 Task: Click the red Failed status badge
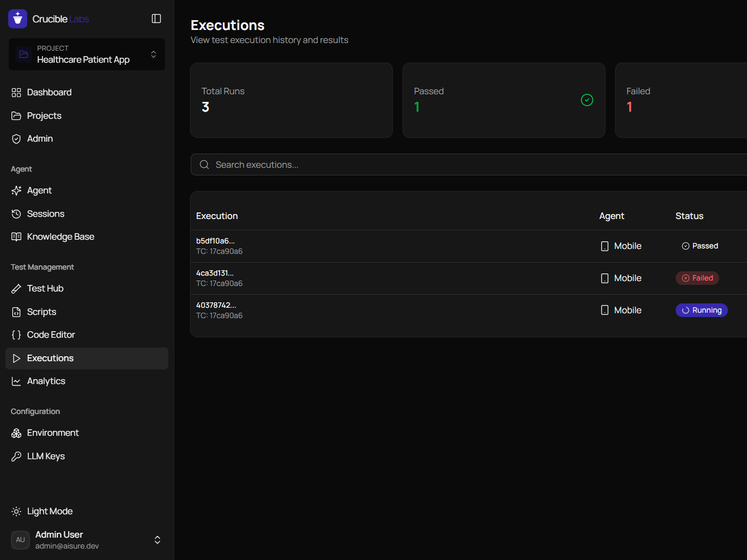click(x=697, y=278)
